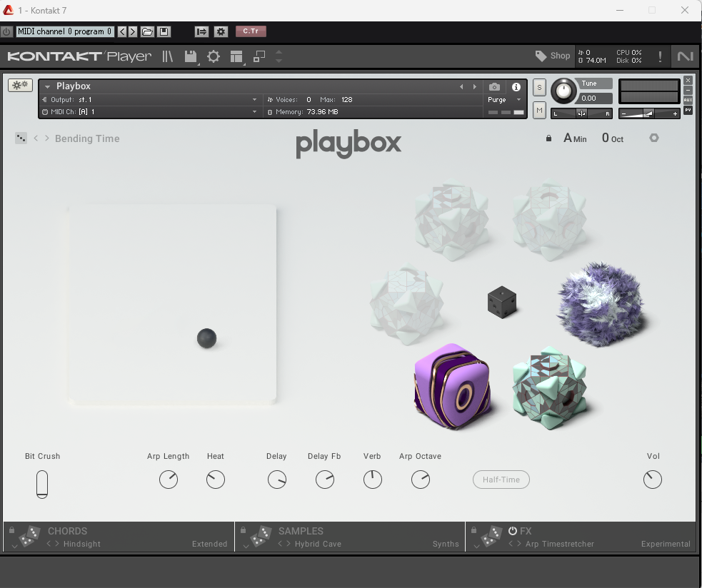The width and height of the screenshot is (702, 588).
Task: Click the randomize dice icon beside Bending Time
Action: 21,138
